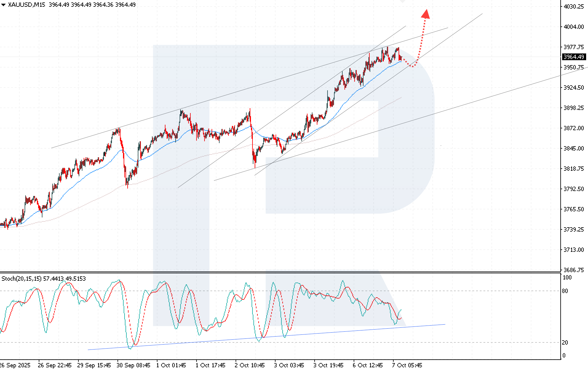588x371 pixels.
Task: Click the 3686.75 price axis label
Action: pos(574,270)
